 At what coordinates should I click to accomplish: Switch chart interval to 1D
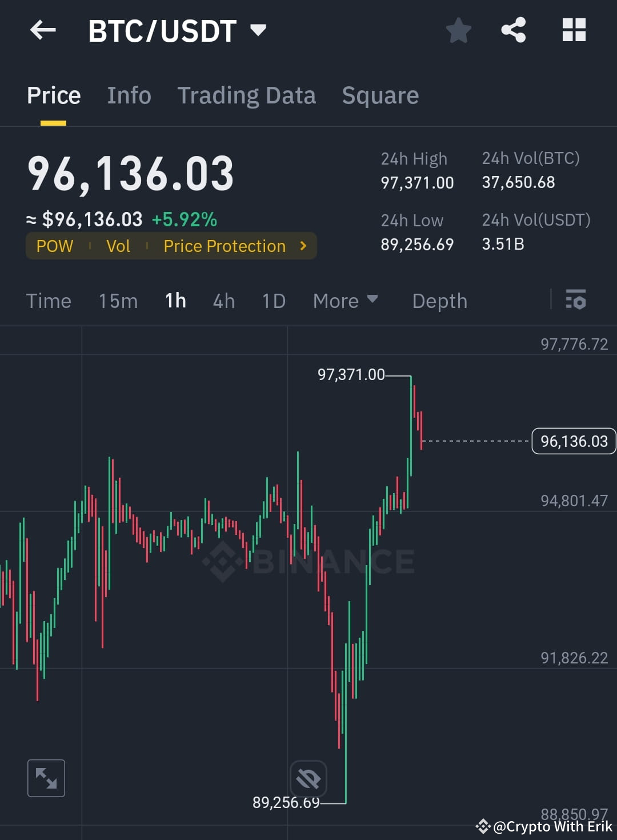[x=273, y=300]
